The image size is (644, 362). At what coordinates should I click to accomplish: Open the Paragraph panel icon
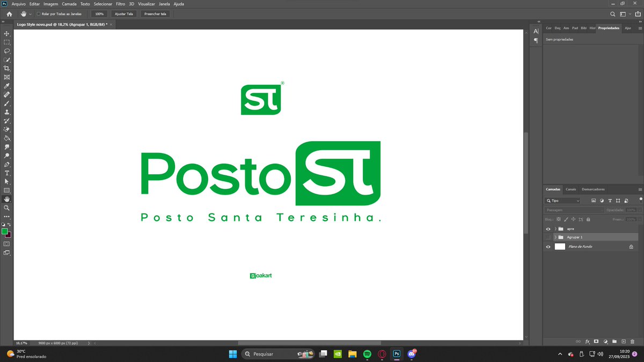point(536,41)
